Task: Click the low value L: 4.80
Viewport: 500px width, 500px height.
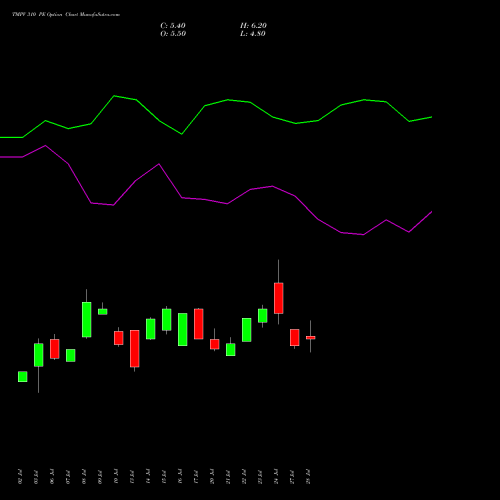Action: [253, 34]
